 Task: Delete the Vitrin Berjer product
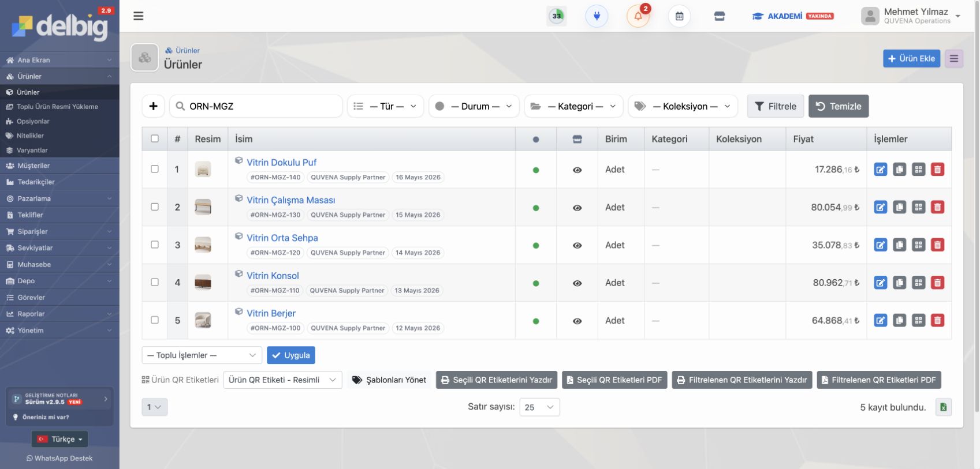[937, 320]
